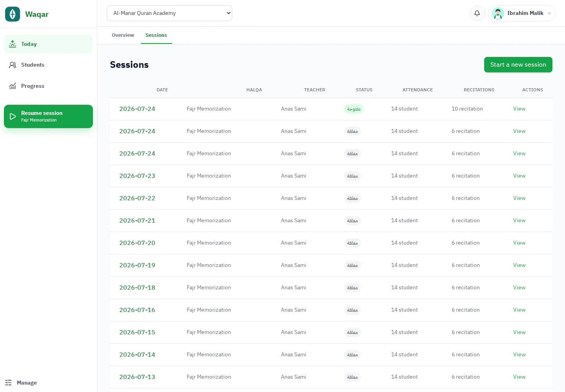Click the closed status badge for 2026-07-15
Image resolution: width=565 pixels, height=392 pixels.
[x=352, y=332]
